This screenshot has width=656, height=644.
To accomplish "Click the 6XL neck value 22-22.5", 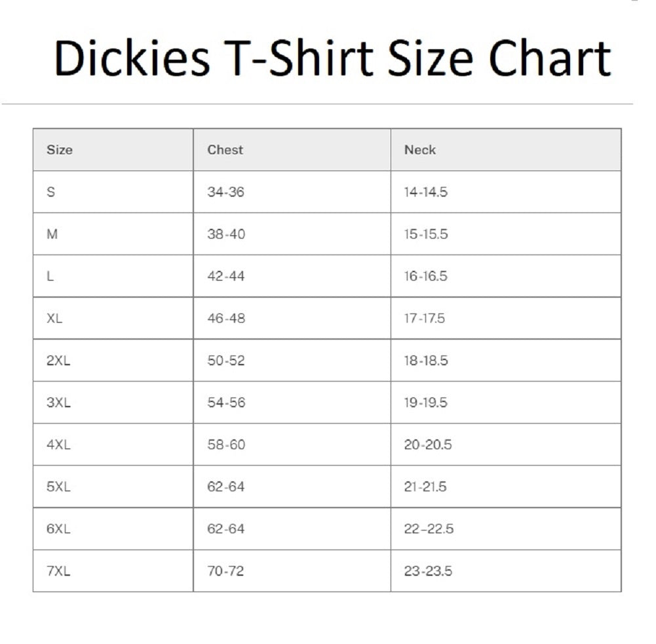I will click(429, 529).
